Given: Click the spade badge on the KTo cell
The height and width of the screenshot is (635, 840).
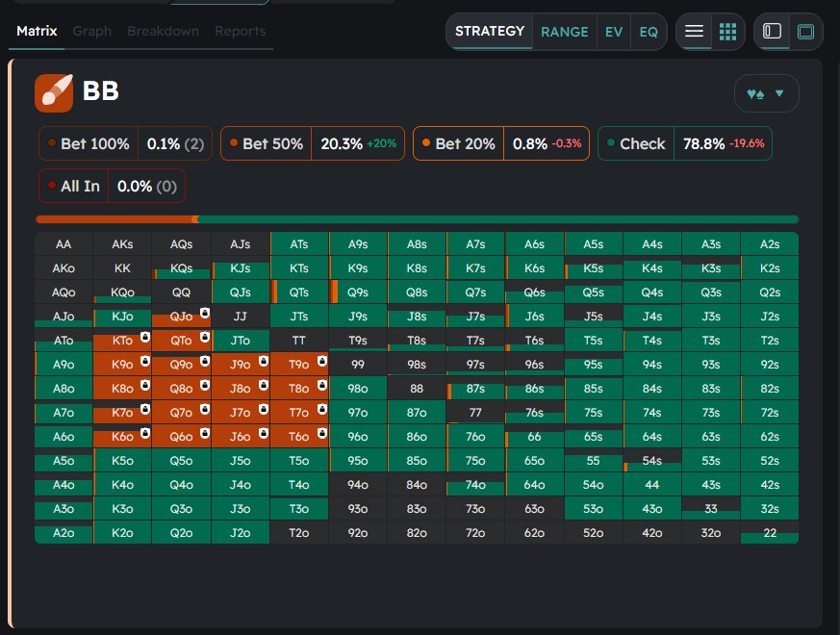Looking at the screenshot, I should pos(145,336).
